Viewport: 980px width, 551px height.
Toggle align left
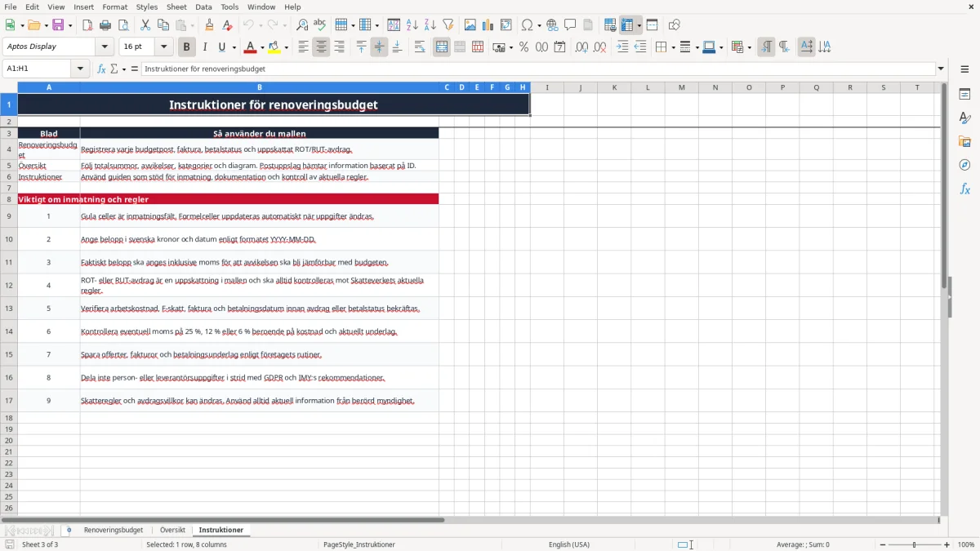point(303,47)
